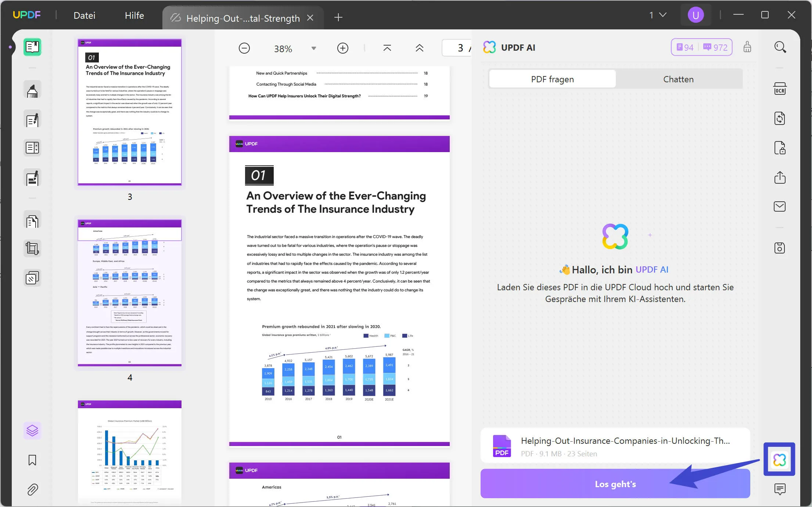The height and width of the screenshot is (507, 812).
Task: Open the Fill and Sign tool
Action: (x=32, y=178)
